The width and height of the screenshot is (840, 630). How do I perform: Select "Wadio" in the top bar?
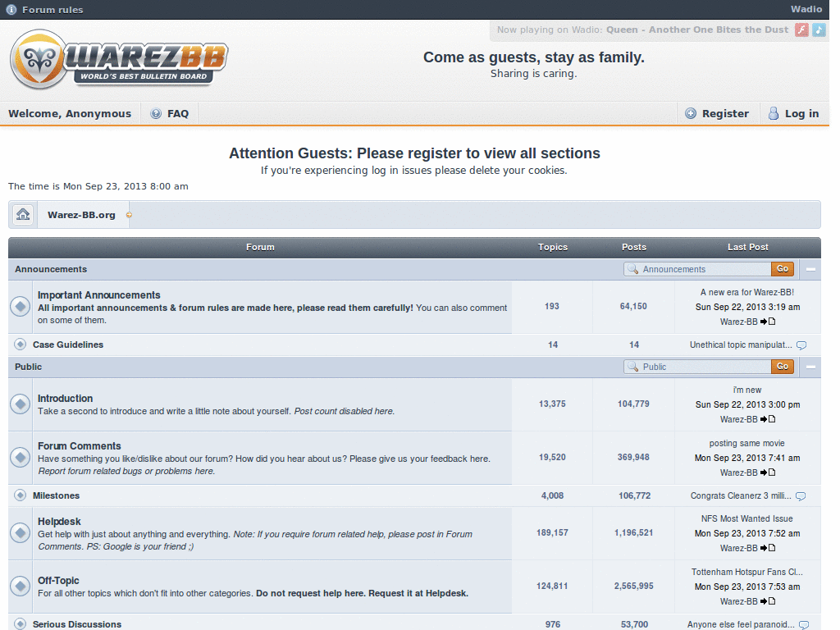pos(806,9)
